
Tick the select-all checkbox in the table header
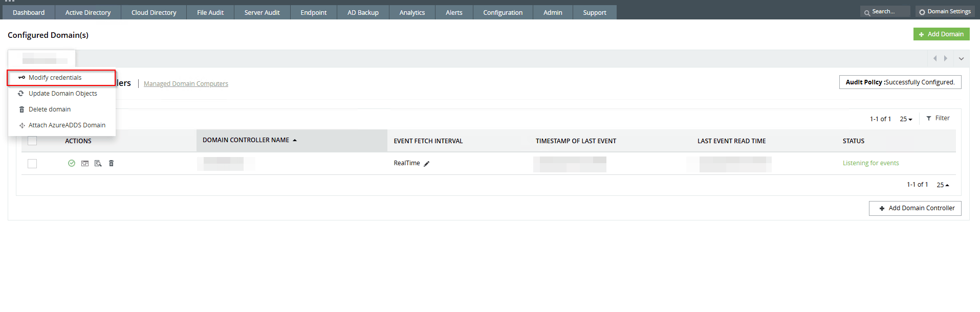pyautogui.click(x=32, y=141)
